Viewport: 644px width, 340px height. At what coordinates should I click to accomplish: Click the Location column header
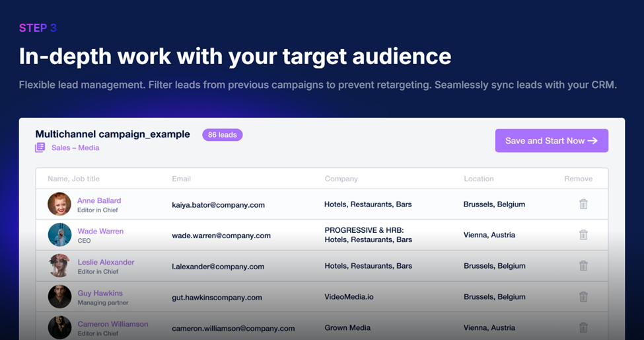(x=479, y=179)
